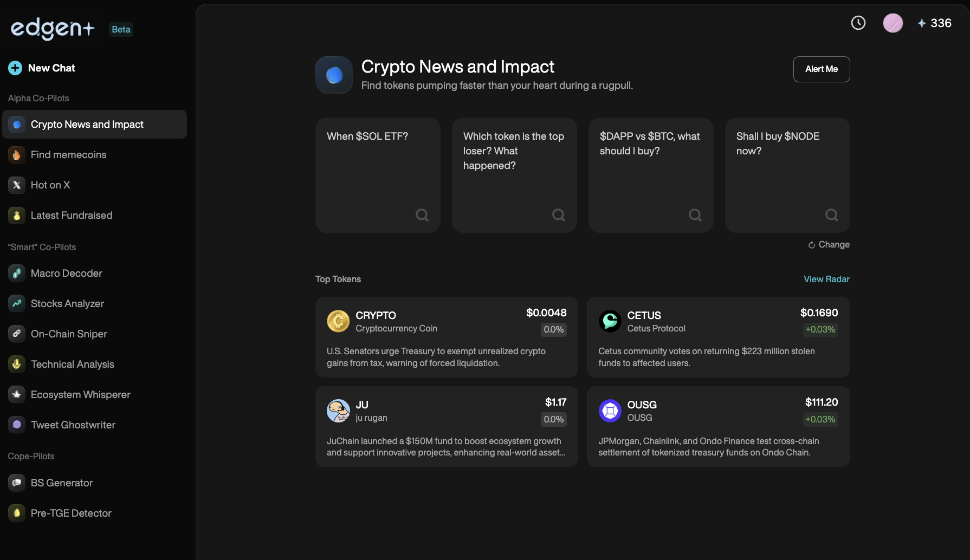The height and width of the screenshot is (560, 970).
Task: Click the refresh icon beside Change
Action: [x=812, y=245]
